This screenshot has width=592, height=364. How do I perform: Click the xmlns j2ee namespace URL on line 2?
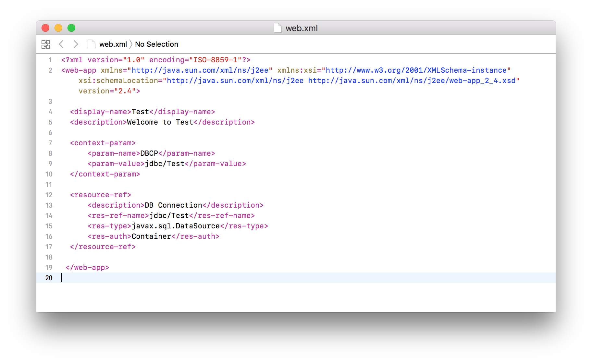pyautogui.click(x=200, y=70)
